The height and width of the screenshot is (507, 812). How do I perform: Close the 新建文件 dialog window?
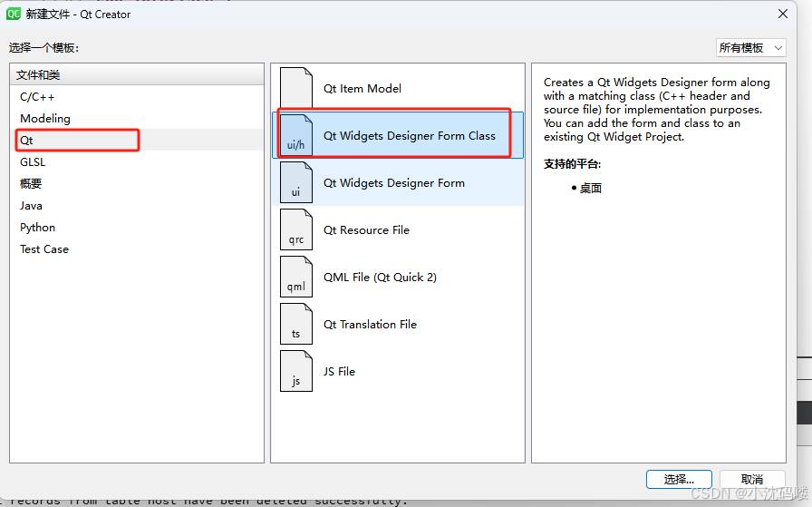[782, 14]
